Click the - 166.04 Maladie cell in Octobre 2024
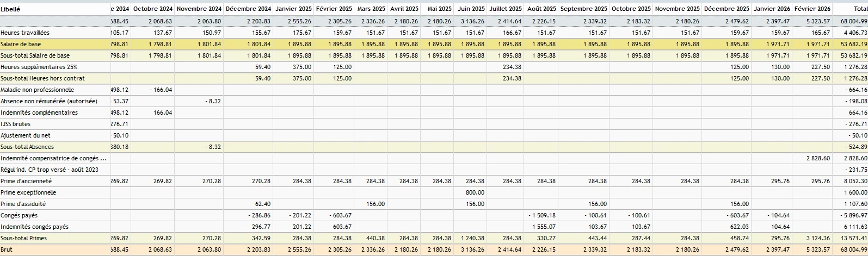 [x=161, y=90]
